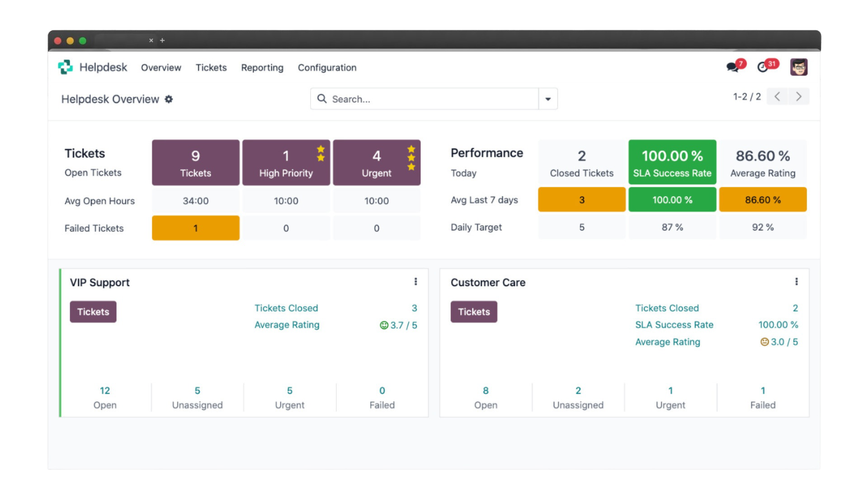
Task: Click the new browser tab plus icon
Action: (x=162, y=40)
